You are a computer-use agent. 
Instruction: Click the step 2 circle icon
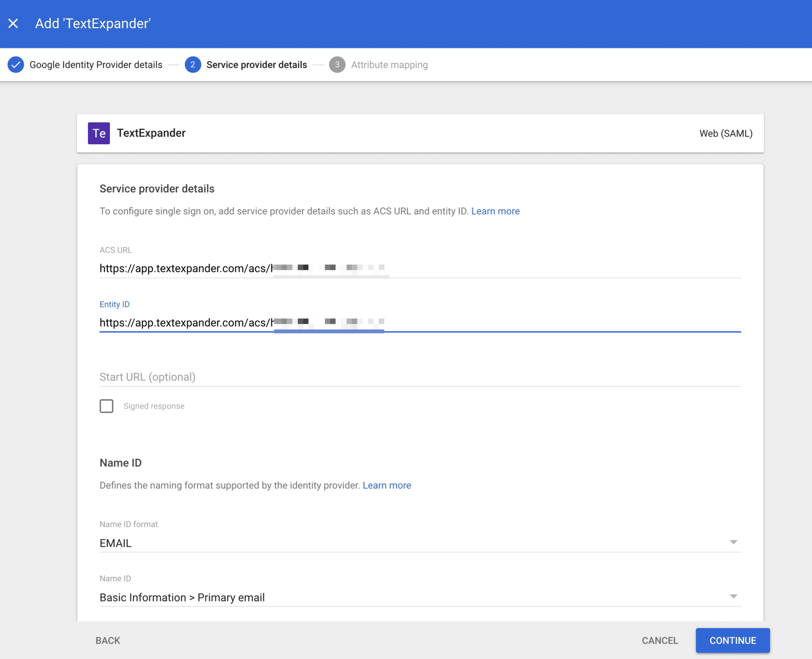click(x=193, y=65)
